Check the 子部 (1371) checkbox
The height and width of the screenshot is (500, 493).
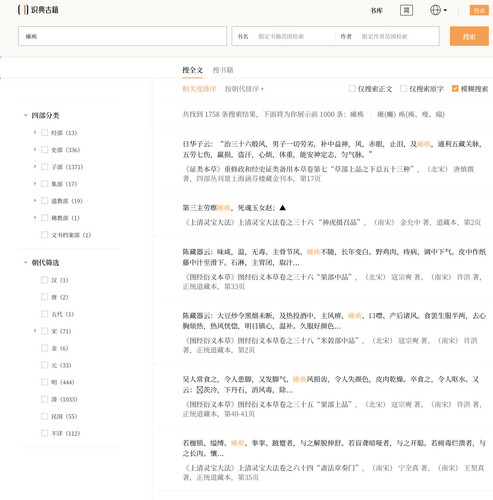44,167
